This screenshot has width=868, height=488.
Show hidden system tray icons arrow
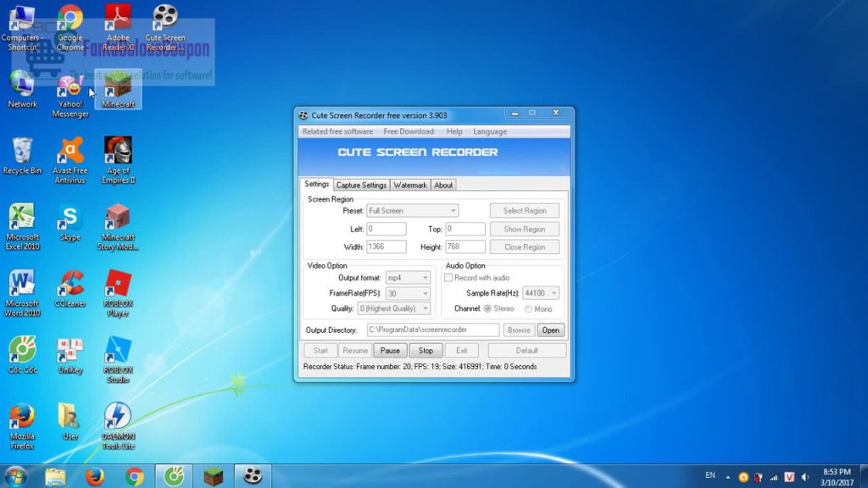coord(728,477)
